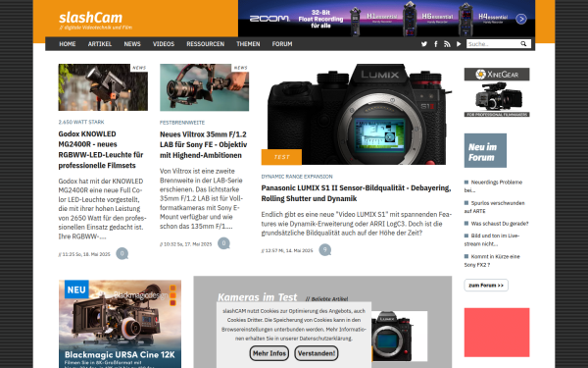Open the ARTIKEL menu

point(100,44)
